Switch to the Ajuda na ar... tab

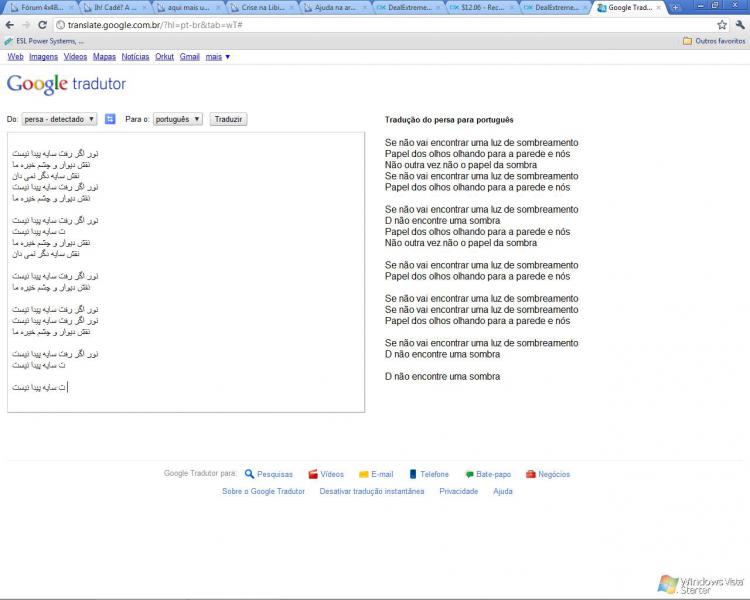click(335, 8)
